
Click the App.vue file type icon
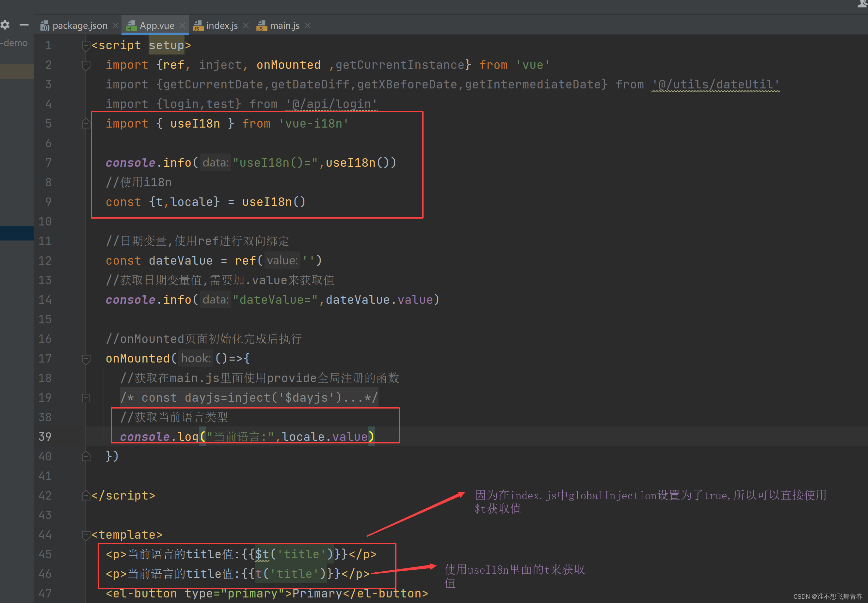[x=132, y=26]
